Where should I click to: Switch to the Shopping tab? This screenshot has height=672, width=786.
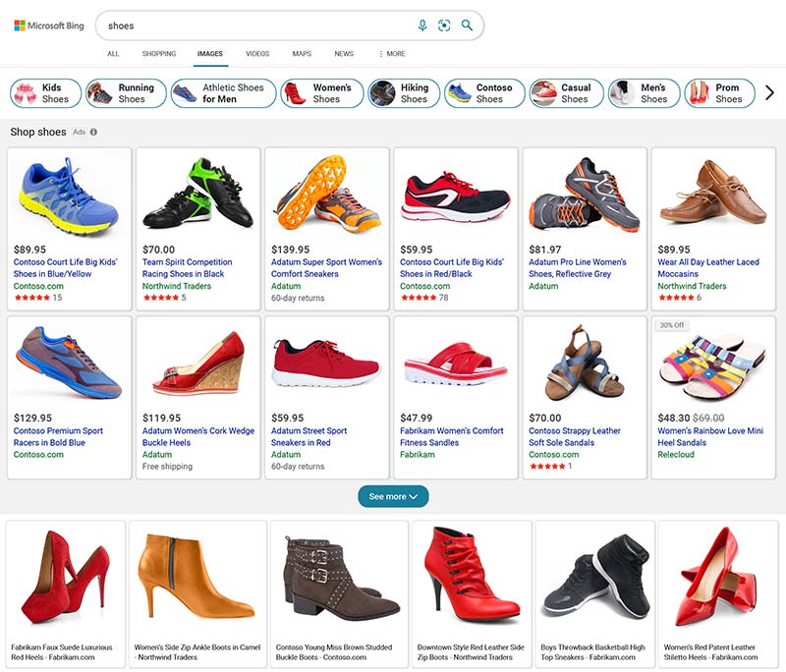(159, 54)
